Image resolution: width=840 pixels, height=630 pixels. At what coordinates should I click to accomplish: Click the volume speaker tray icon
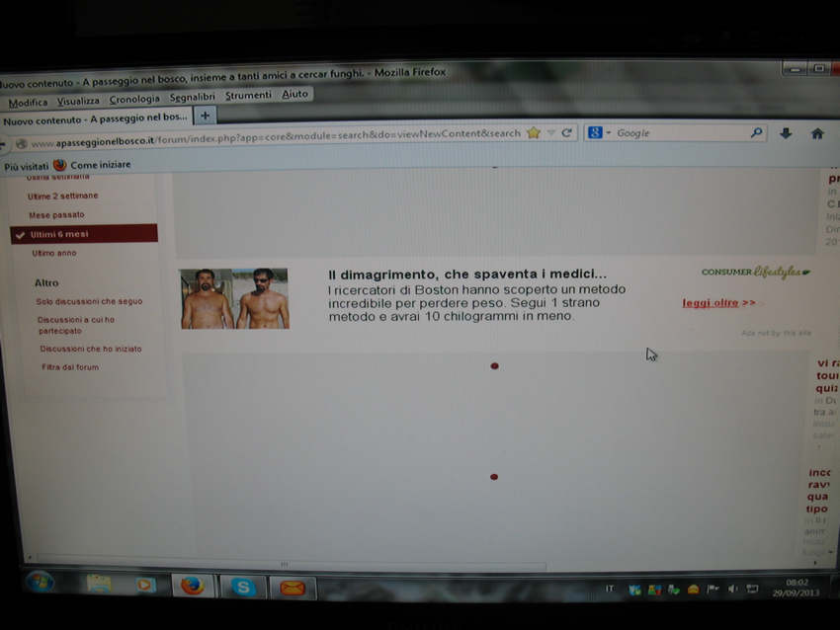tap(732, 589)
